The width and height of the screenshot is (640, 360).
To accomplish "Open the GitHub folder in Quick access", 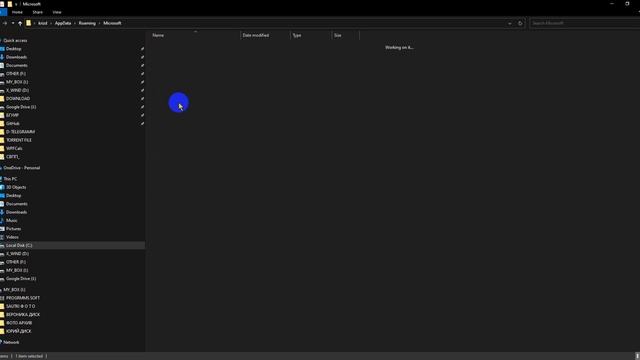I will pos(13,123).
